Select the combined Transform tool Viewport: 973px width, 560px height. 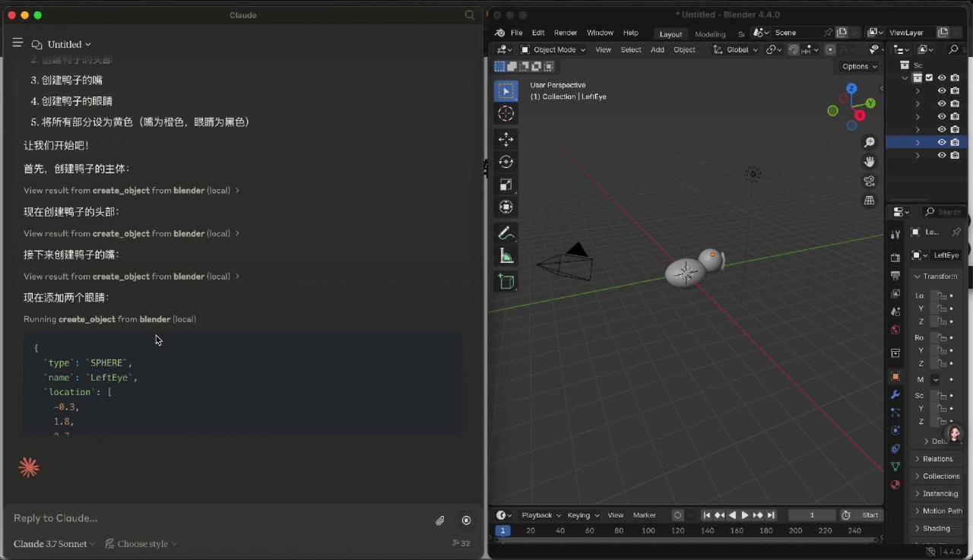(x=506, y=207)
